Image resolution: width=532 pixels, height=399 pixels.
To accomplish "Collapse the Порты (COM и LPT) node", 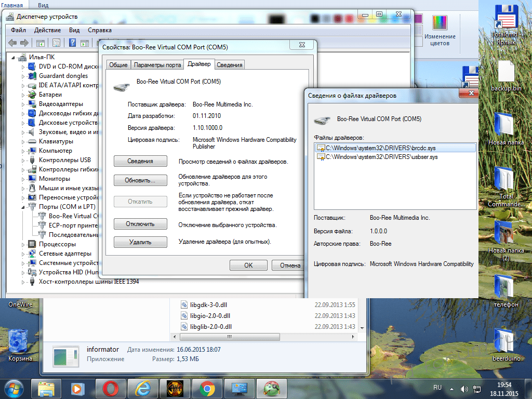I will point(23,207).
